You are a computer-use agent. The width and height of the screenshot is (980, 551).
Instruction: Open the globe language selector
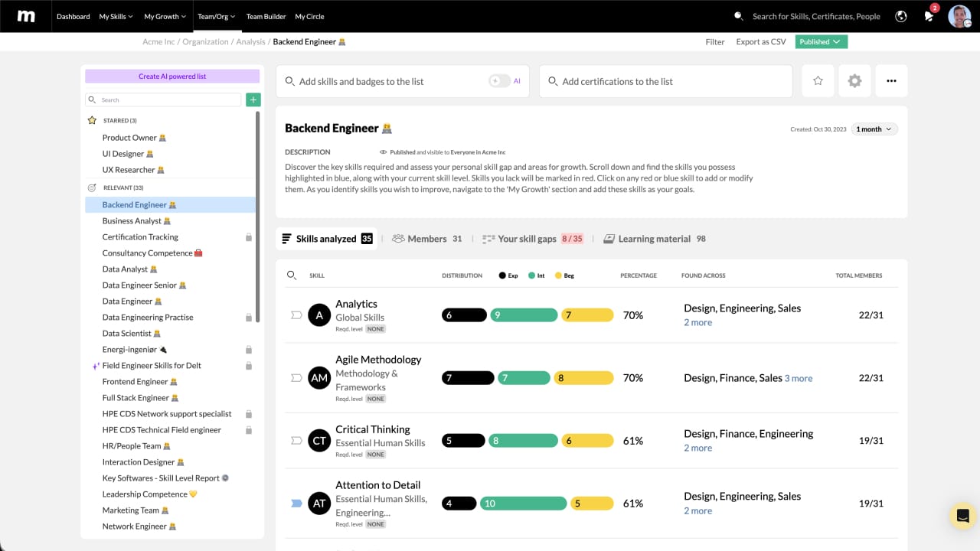coord(901,16)
